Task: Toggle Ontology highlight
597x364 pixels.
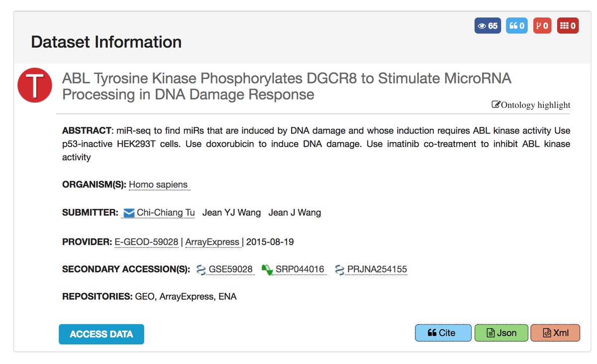Action: point(531,105)
